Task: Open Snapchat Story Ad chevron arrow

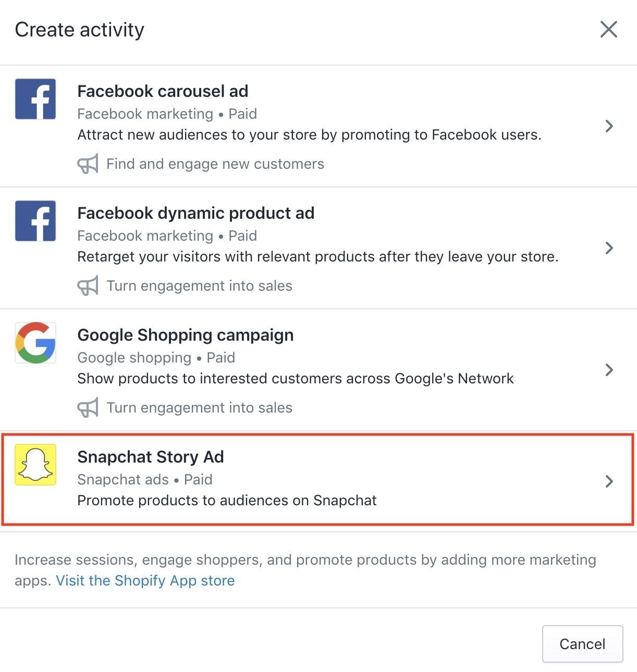Action: tap(609, 481)
